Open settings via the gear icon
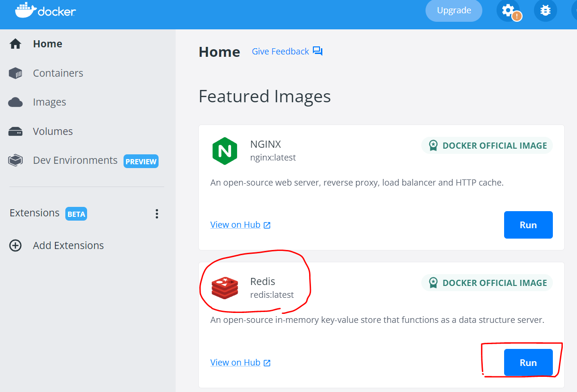Image resolution: width=577 pixels, height=392 pixels. 508,10
